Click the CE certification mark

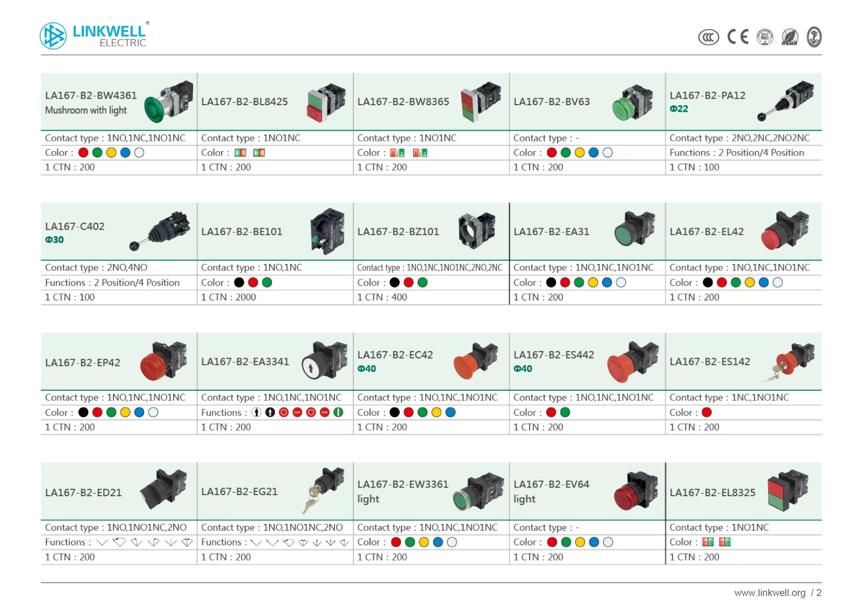pyautogui.click(x=737, y=36)
